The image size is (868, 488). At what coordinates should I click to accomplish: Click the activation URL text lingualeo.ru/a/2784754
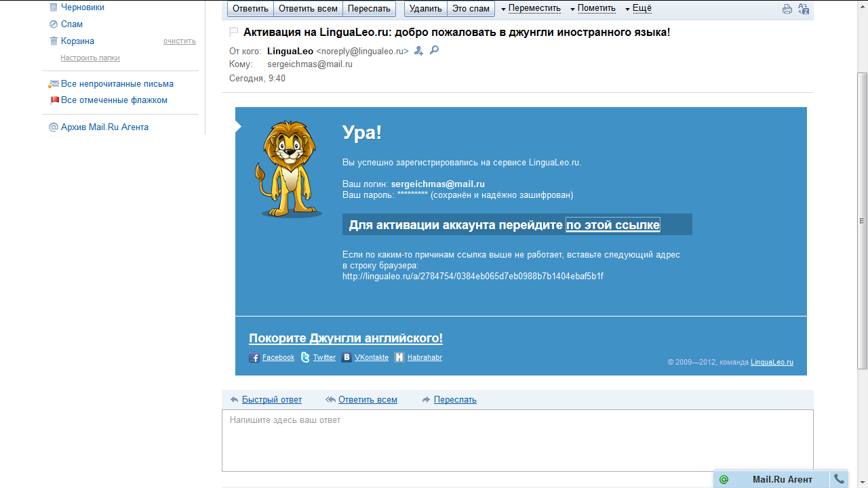(473, 277)
